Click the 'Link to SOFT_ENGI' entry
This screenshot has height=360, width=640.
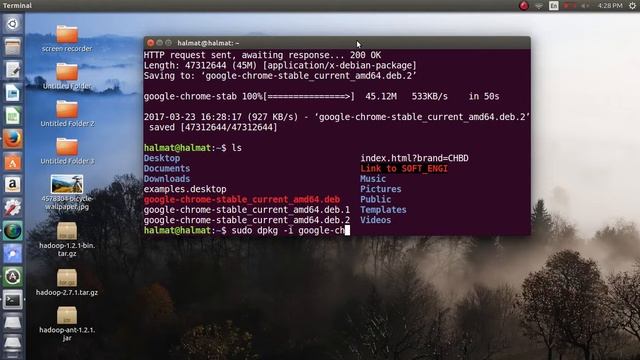404,168
